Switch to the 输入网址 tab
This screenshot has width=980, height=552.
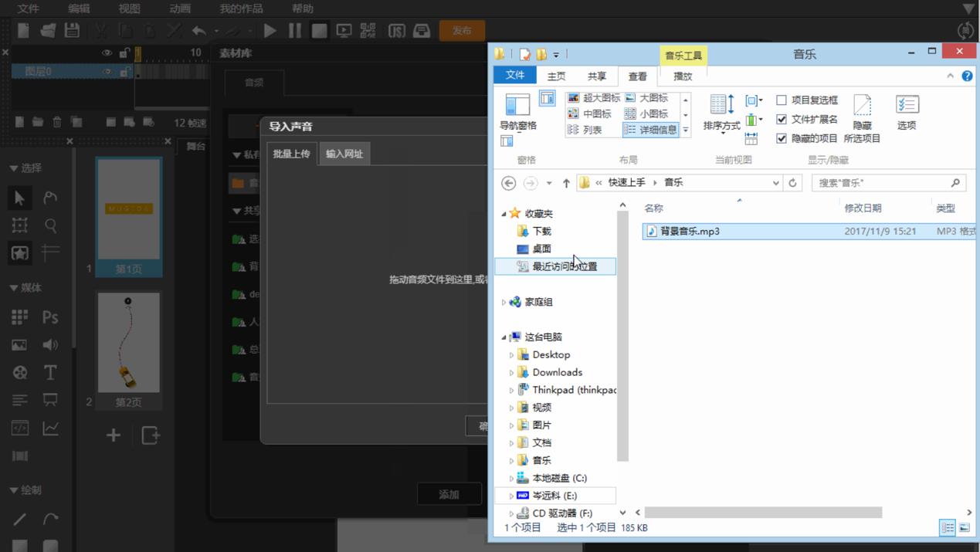pyautogui.click(x=344, y=154)
